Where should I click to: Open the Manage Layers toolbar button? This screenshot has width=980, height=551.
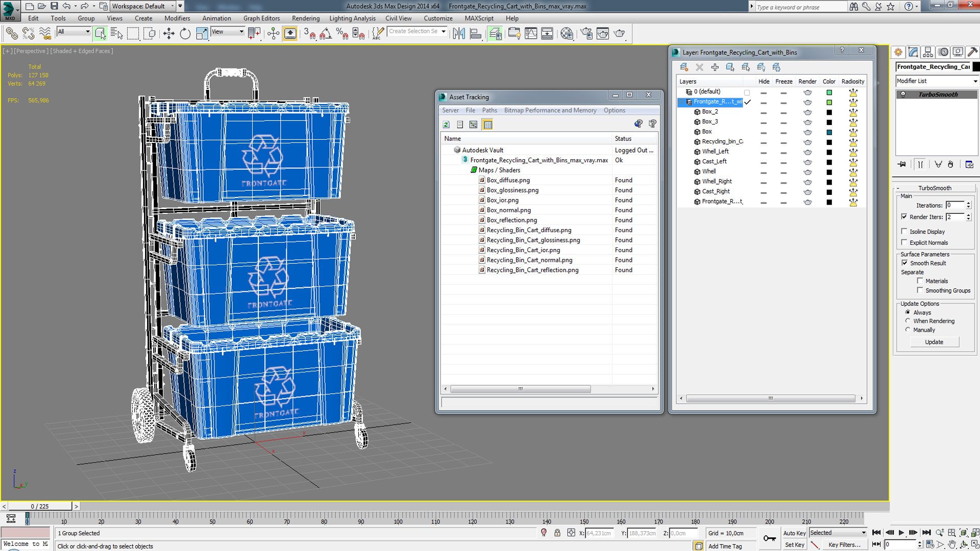pos(495,34)
